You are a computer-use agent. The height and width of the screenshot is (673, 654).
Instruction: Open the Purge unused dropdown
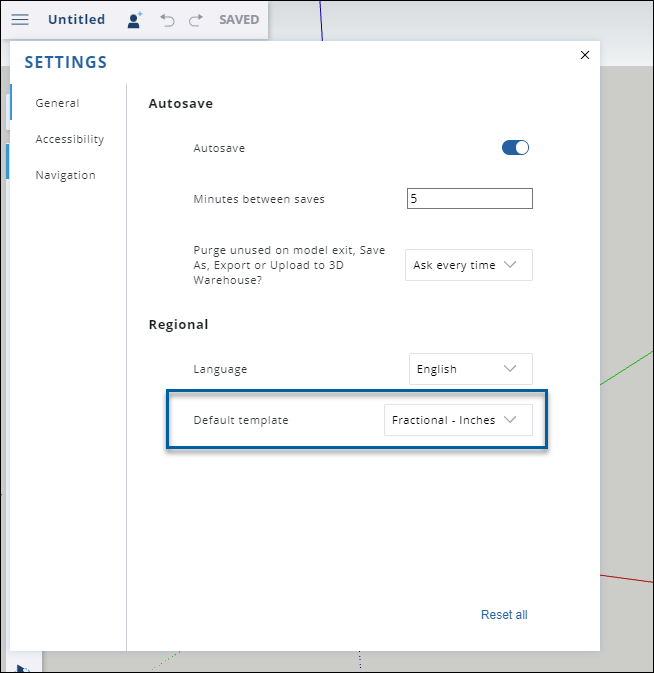click(x=469, y=265)
